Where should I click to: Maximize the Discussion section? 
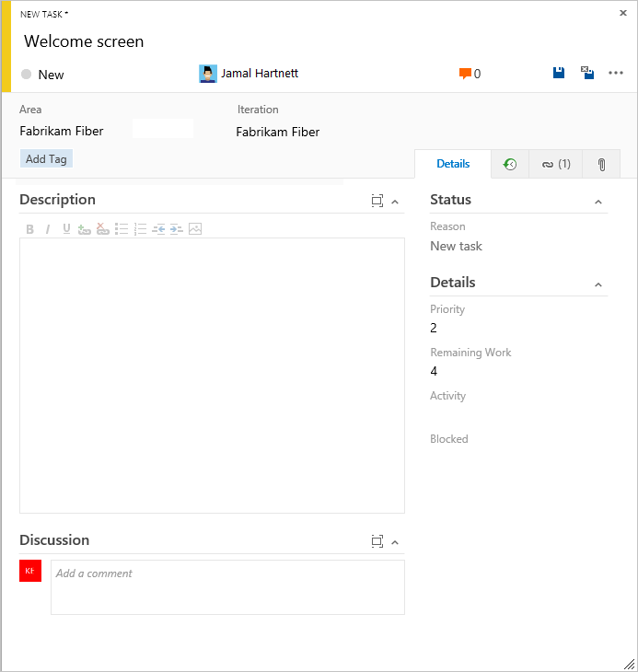377,541
